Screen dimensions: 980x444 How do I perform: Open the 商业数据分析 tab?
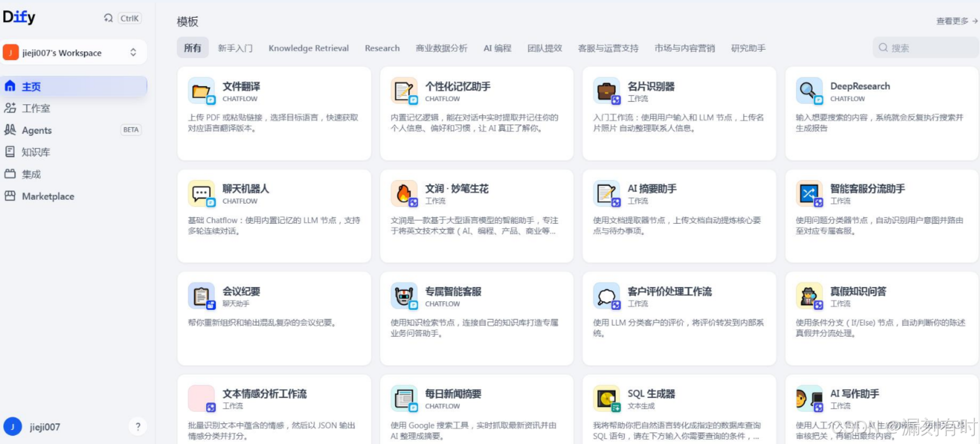[x=442, y=48]
